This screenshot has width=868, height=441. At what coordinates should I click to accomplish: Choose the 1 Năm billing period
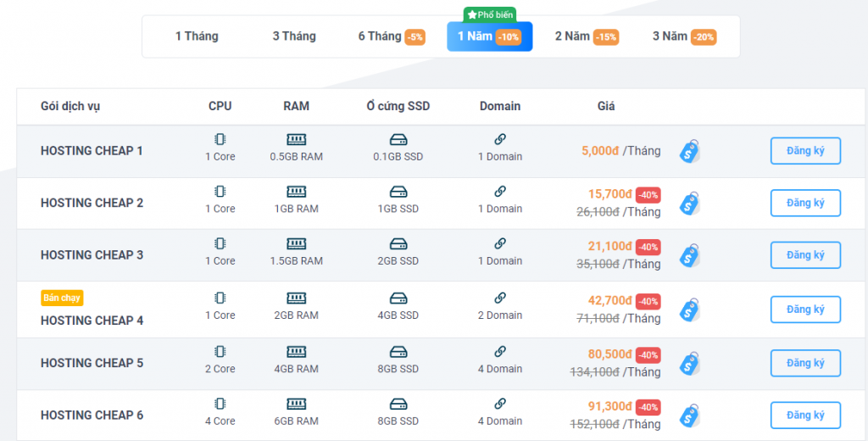[x=489, y=36]
